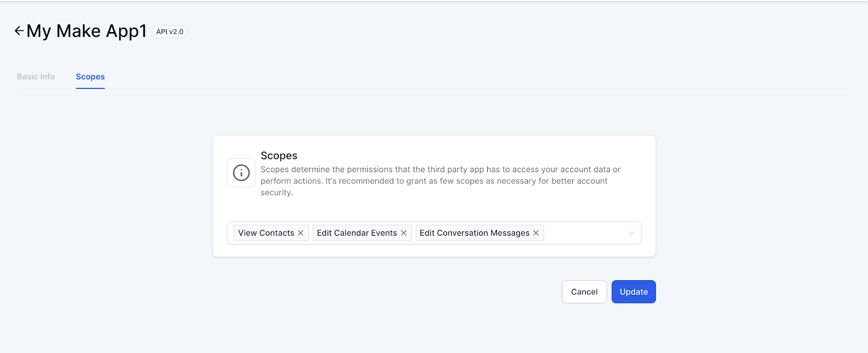Expand the scopes dropdown chevron

[631, 233]
